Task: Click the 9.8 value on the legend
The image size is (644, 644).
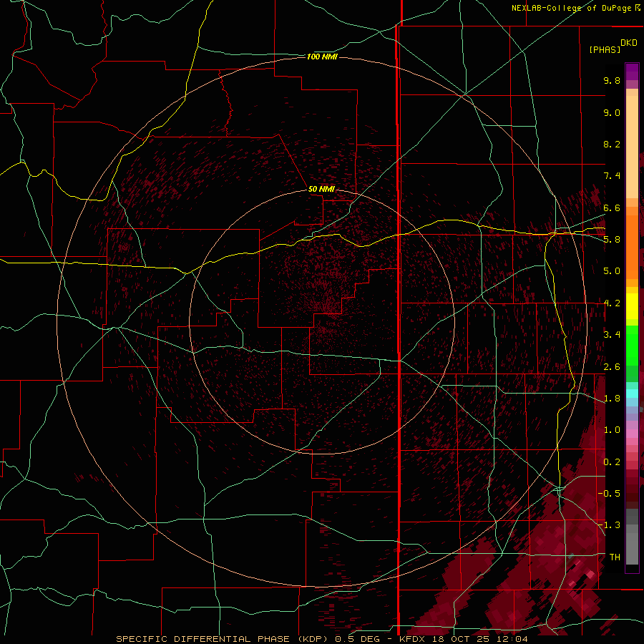Action: [612, 80]
